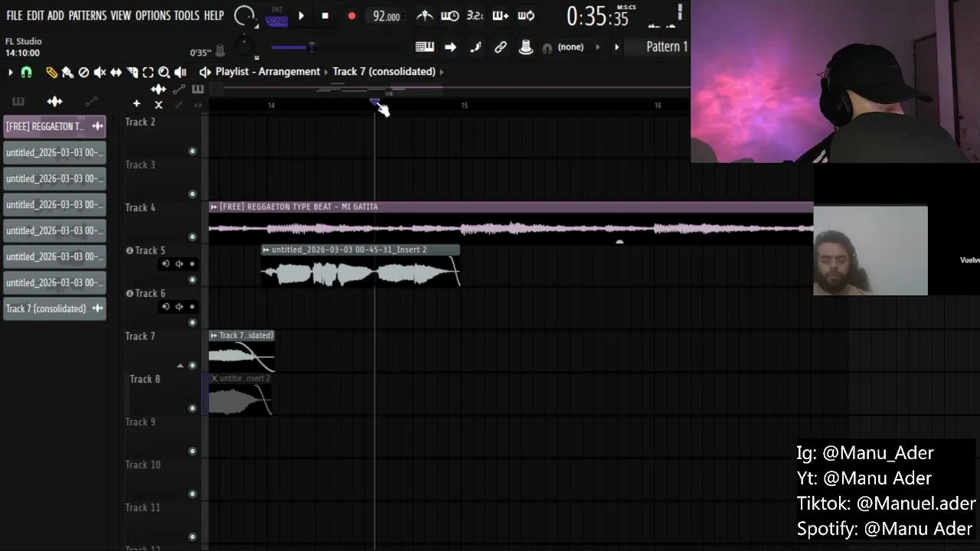Open the PATTERNS menu
This screenshot has width=980, height=551.
click(x=87, y=15)
